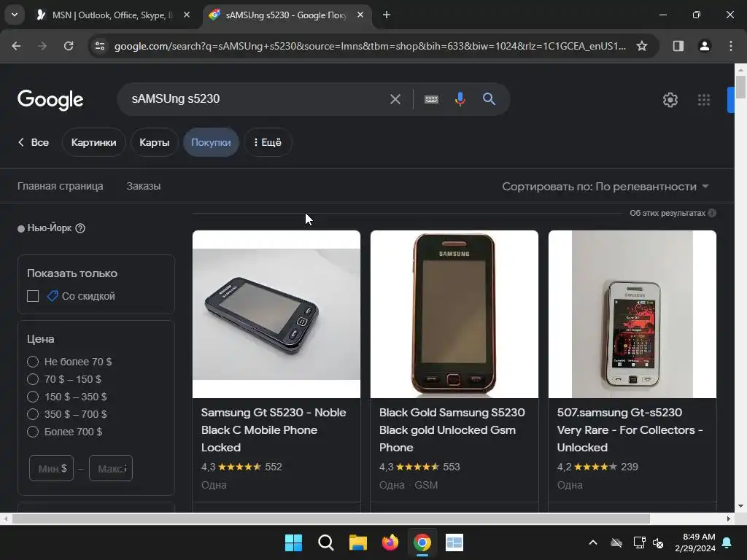
Task: Open the muted volume tray icon
Action: [659, 542]
